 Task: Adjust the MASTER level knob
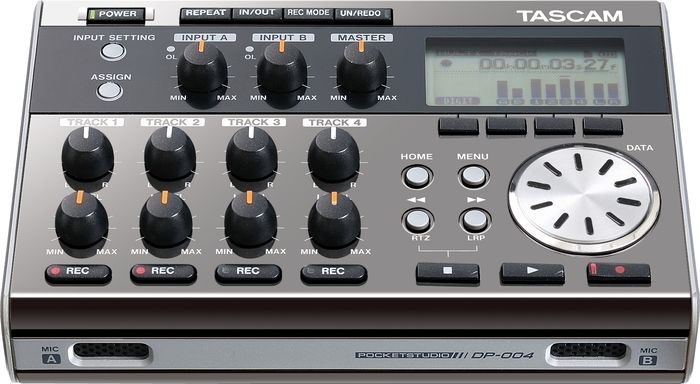click(361, 72)
